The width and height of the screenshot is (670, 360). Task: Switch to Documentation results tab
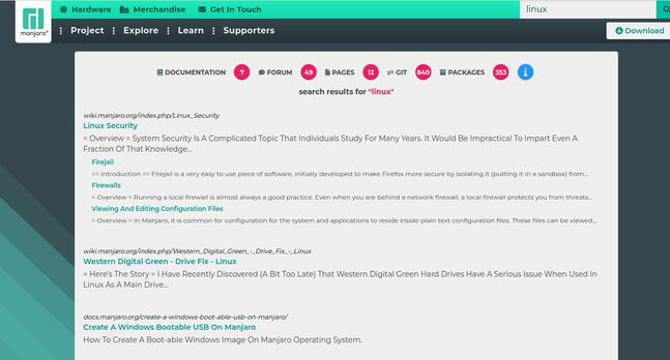(195, 72)
